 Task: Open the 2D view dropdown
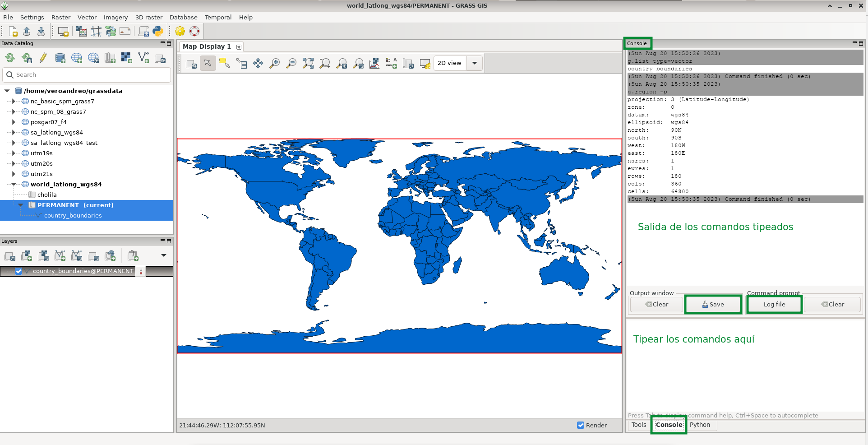coord(474,63)
